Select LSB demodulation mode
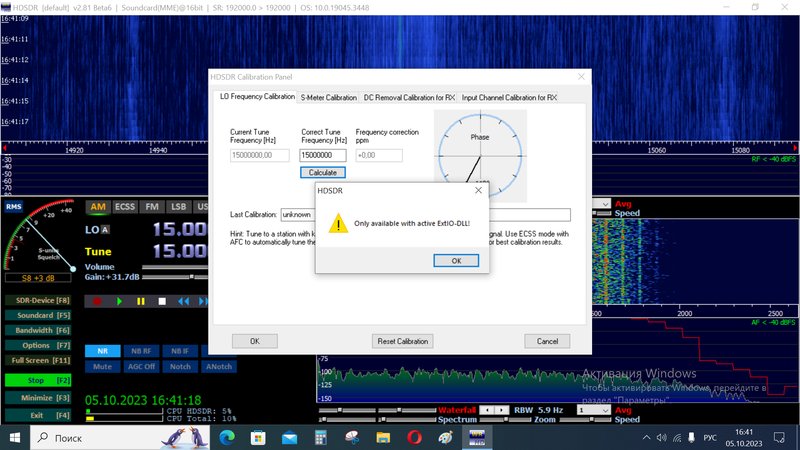This screenshot has width=800, height=450. [x=178, y=207]
